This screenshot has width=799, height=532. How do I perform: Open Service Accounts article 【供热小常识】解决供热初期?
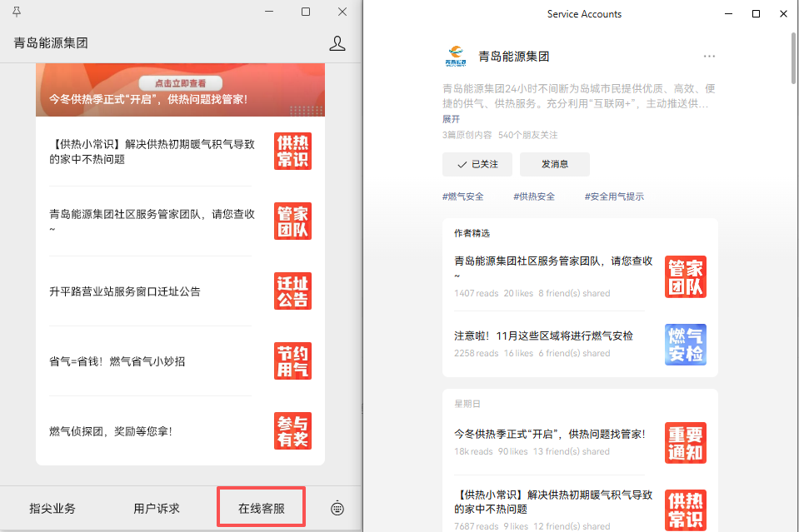pos(553,502)
